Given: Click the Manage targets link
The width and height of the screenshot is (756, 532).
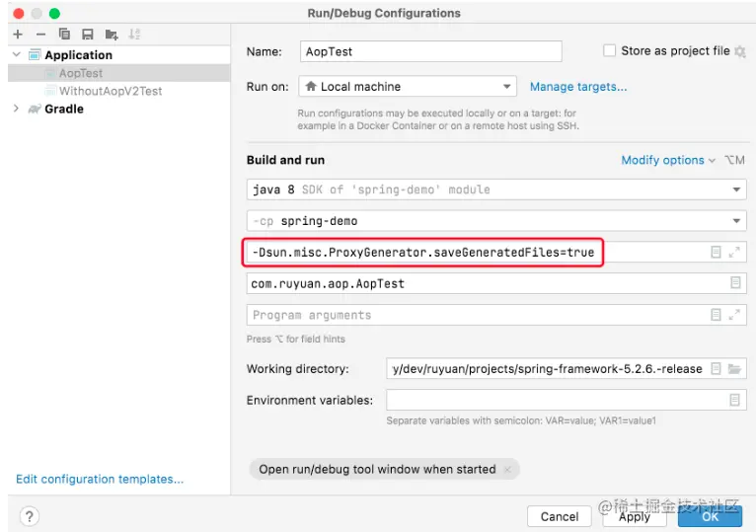Looking at the screenshot, I should point(578,87).
